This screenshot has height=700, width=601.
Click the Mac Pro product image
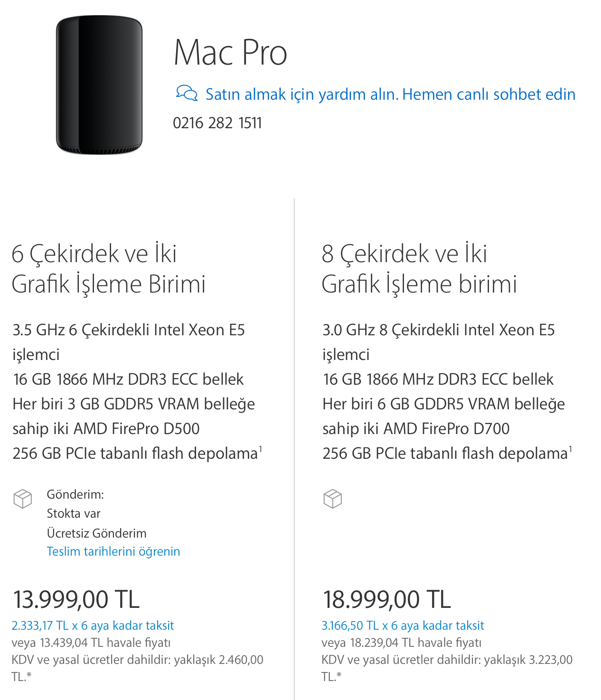point(99,85)
